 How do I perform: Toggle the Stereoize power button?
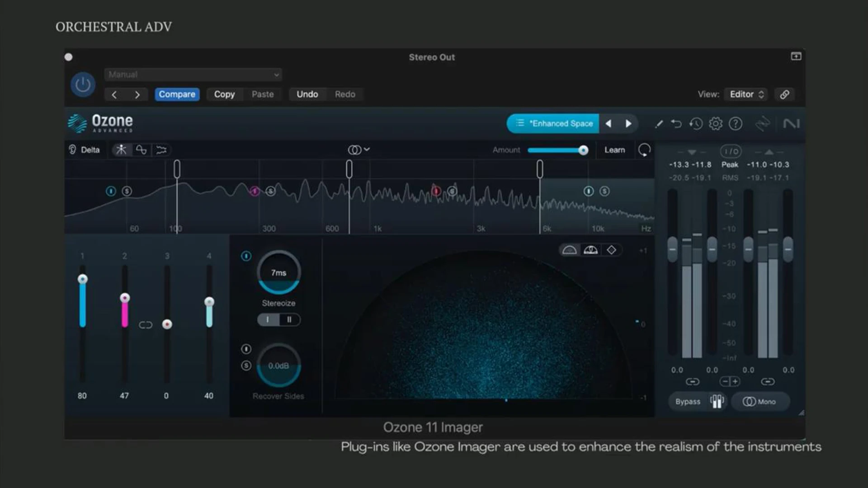(x=246, y=256)
